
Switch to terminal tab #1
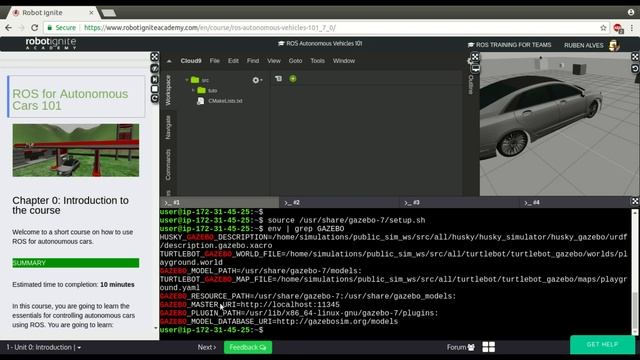[220, 202]
